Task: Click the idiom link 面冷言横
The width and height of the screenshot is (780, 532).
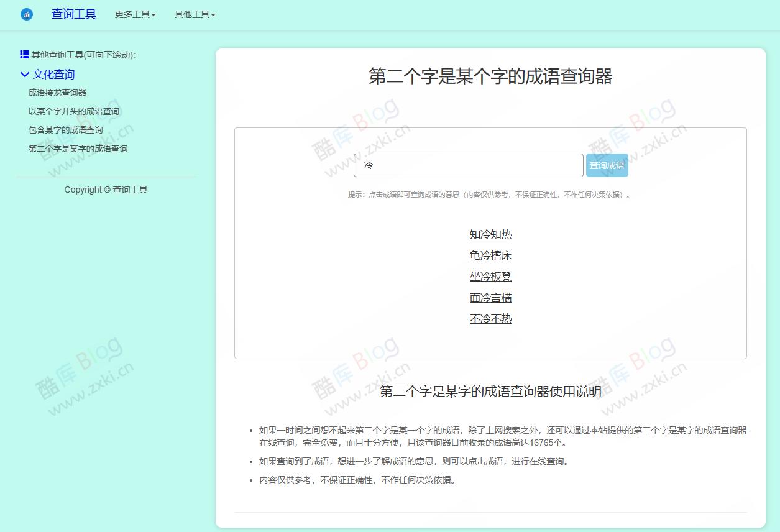Action: tap(490, 298)
